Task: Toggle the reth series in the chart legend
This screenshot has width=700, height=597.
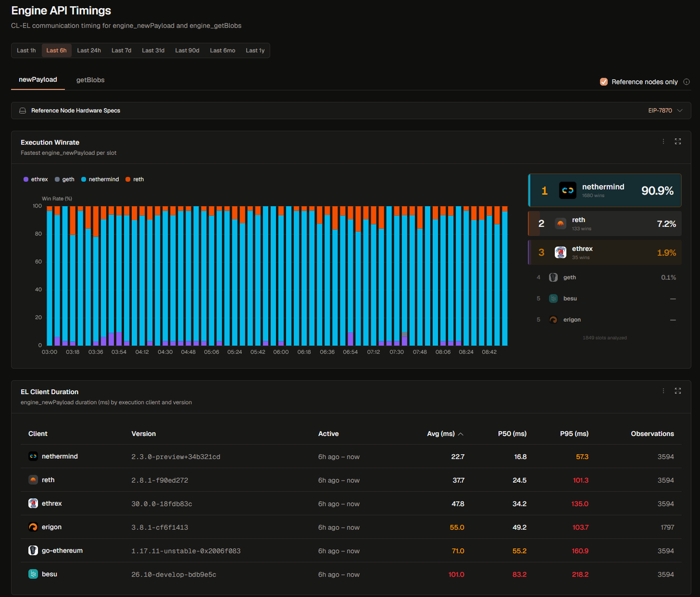Action: (135, 180)
